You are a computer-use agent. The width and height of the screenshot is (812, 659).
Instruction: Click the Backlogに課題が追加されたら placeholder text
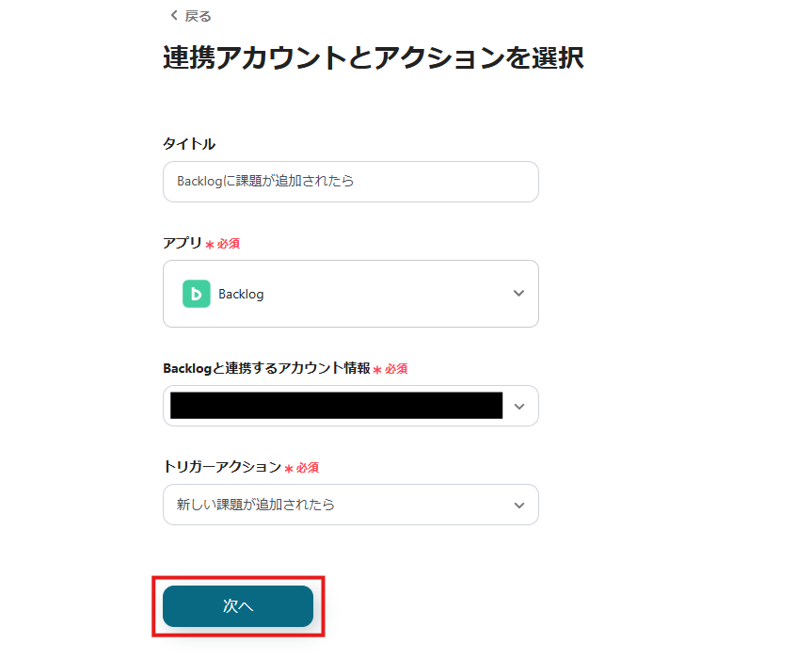point(266,182)
